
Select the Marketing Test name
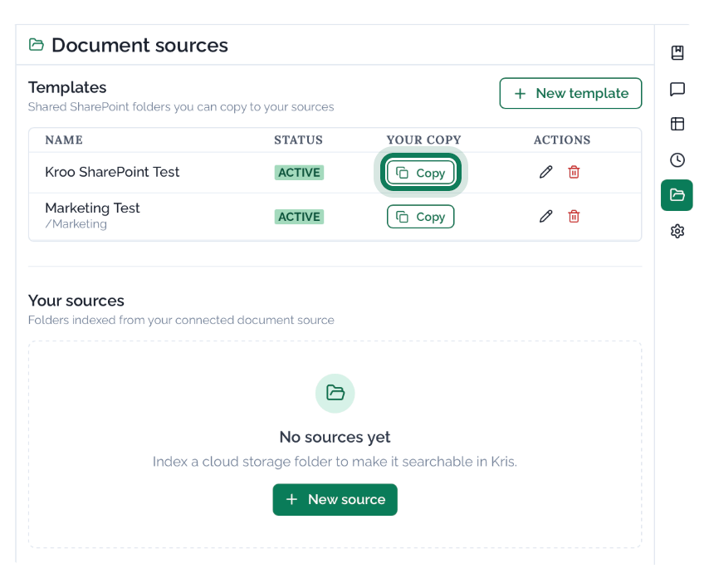tap(92, 208)
